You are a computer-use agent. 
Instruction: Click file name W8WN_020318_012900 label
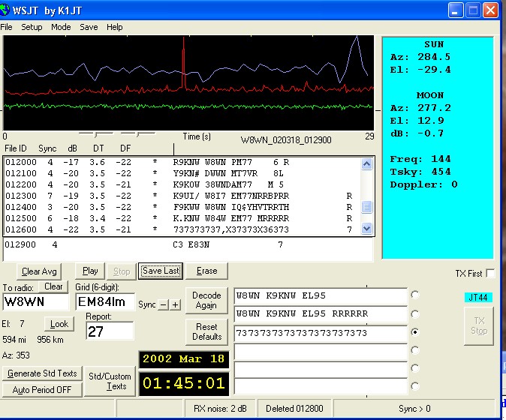[286, 140]
